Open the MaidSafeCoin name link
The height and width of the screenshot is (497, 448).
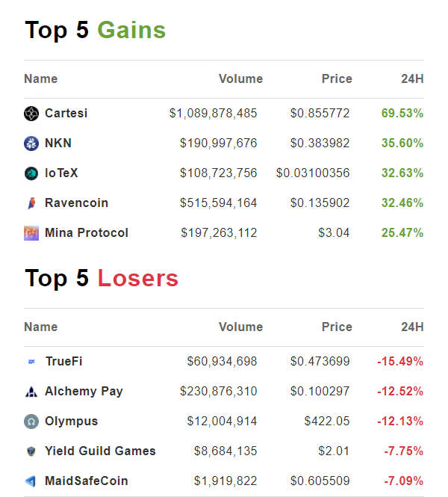tap(86, 481)
